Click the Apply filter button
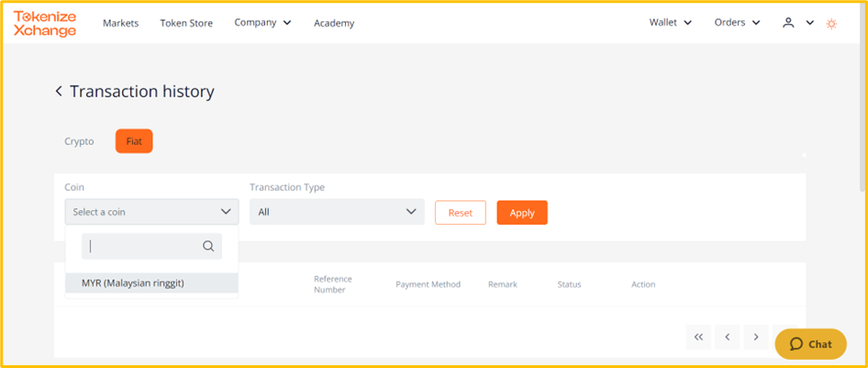This screenshot has height=368, width=868. pyautogui.click(x=522, y=213)
